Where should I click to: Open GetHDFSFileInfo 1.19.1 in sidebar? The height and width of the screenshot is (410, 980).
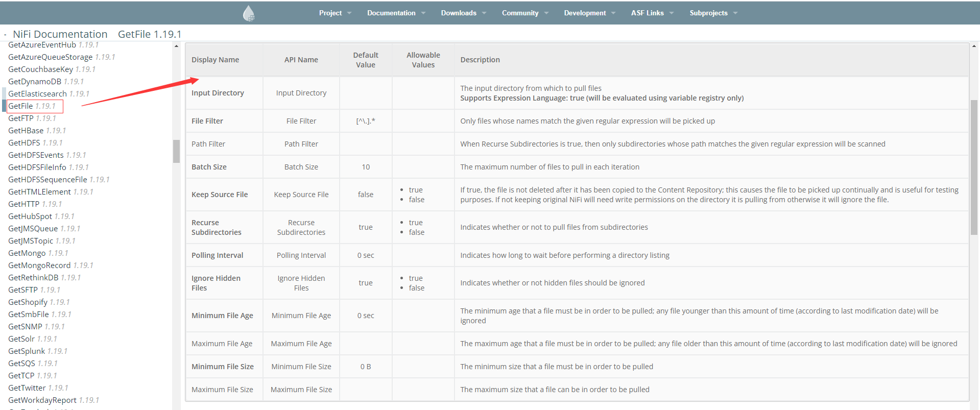(49, 167)
